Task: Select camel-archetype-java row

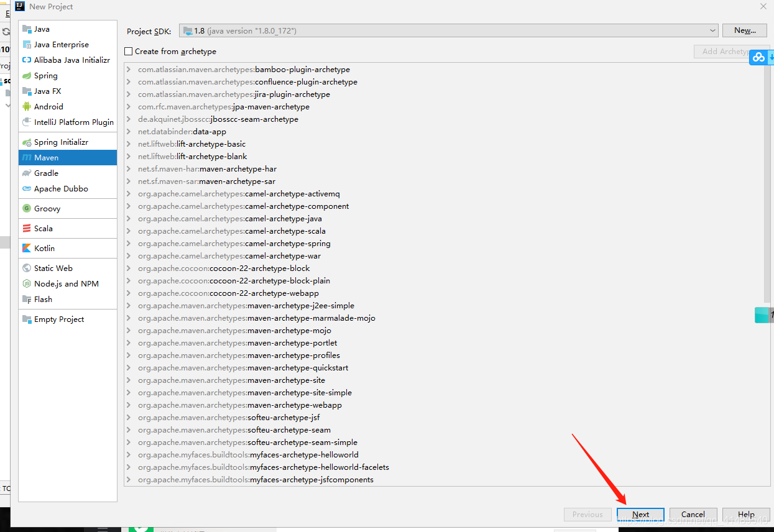Action: [444, 219]
